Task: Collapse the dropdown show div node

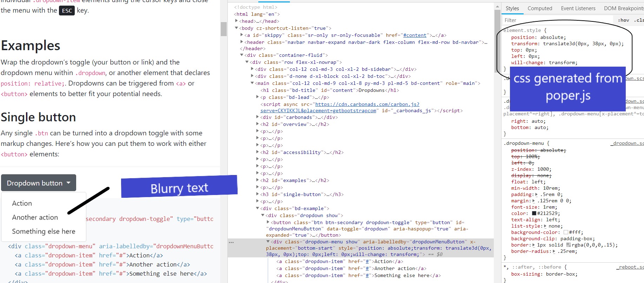Action: coord(263,215)
